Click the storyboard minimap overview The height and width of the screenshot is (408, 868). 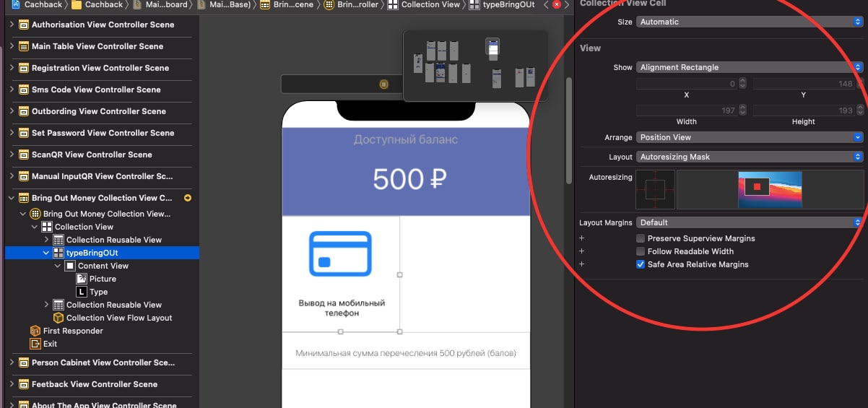coord(475,66)
